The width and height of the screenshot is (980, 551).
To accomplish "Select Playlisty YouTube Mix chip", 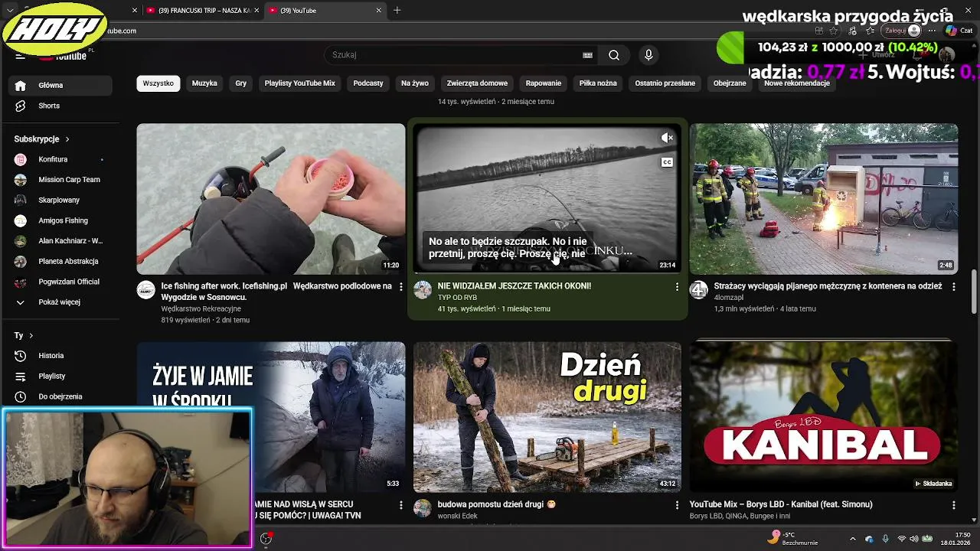I will (300, 83).
